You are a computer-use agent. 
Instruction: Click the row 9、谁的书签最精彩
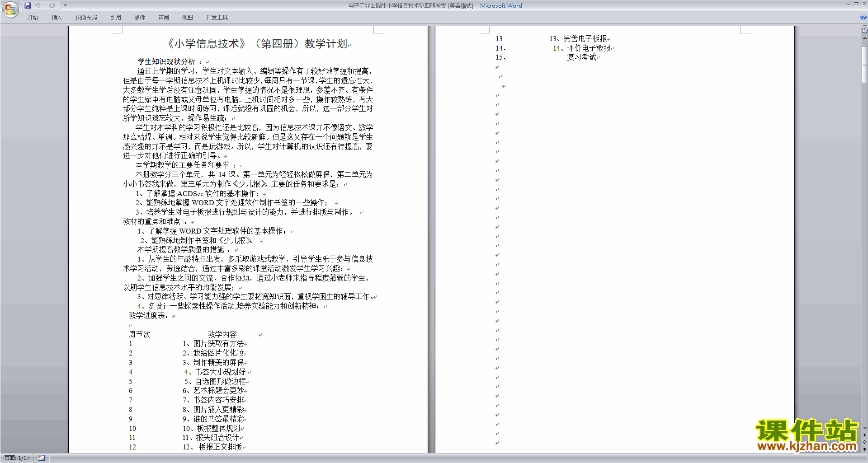click(213, 419)
